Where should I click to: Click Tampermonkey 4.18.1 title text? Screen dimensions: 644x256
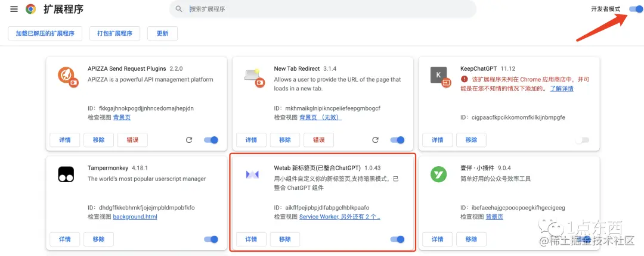[x=118, y=168]
